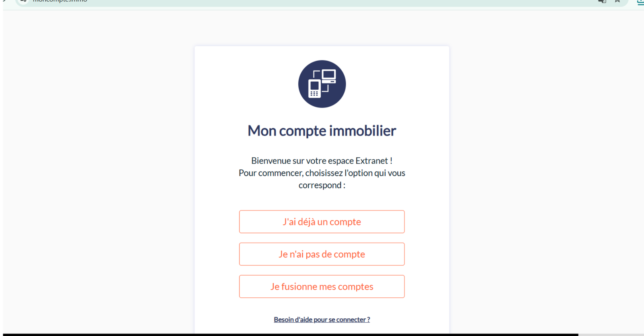Click the phone shape inside the round logo
This screenshot has width=644, height=336.
point(314,89)
